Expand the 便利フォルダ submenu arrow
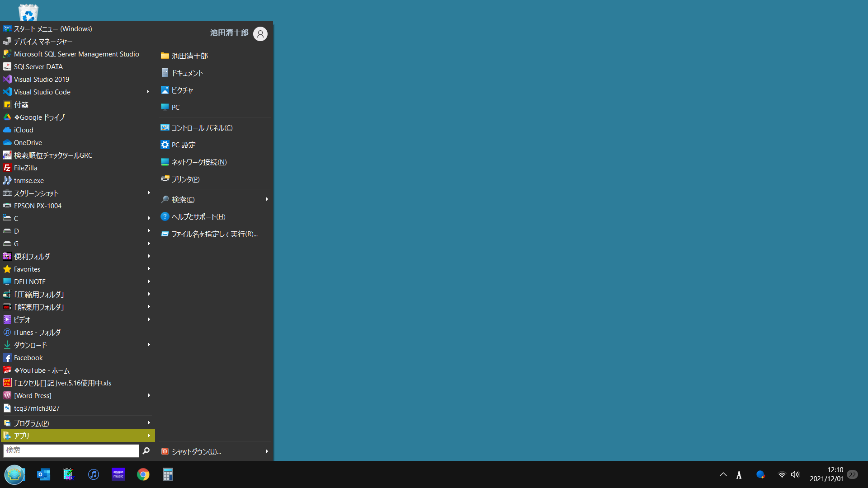The height and width of the screenshot is (488, 868). 149,256
